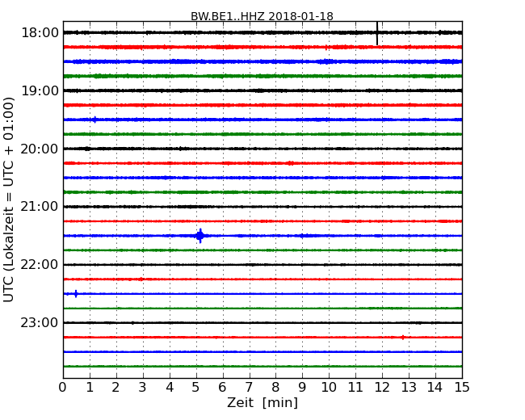Click the red burst near minute 8.5 on 20:15 trace
Viewport: 525px width, 420px height.
291,163
